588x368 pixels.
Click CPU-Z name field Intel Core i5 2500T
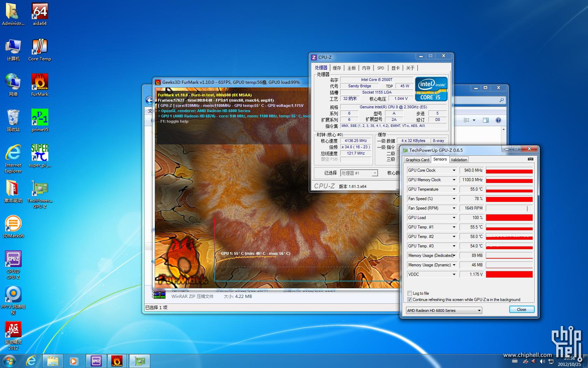377,80
